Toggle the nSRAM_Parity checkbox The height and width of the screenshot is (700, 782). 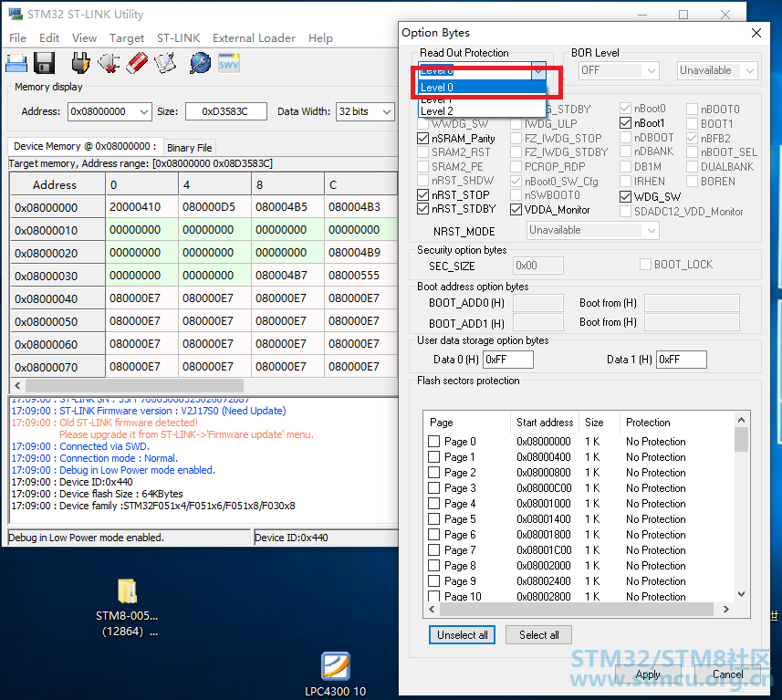tap(422, 138)
